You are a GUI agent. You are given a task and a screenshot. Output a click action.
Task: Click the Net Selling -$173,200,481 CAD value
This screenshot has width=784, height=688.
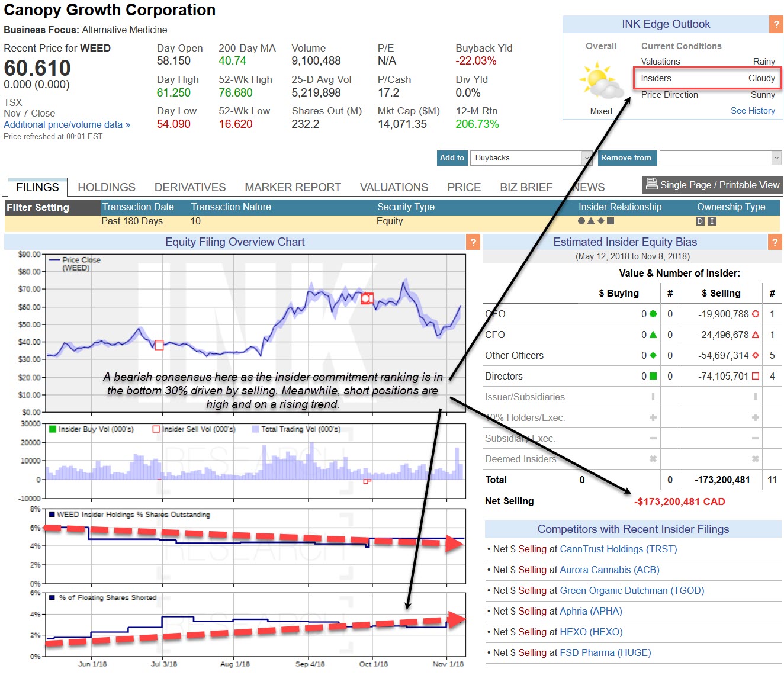680,502
